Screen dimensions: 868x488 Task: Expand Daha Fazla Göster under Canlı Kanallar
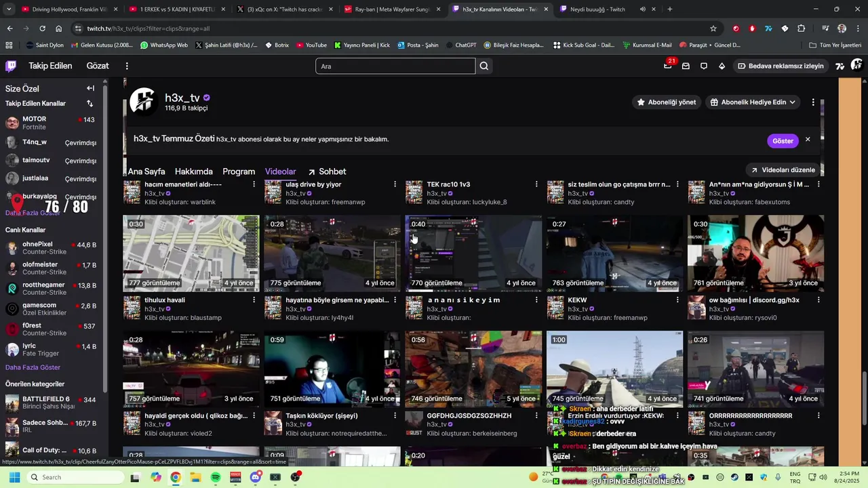(x=33, y=367)
